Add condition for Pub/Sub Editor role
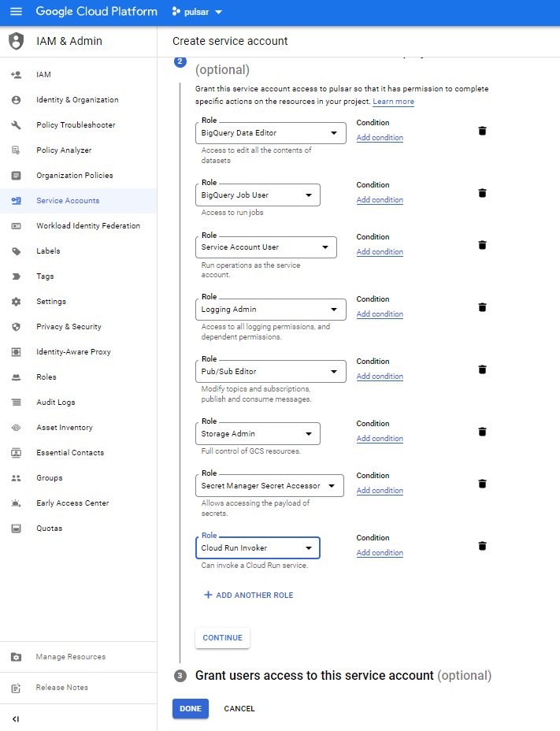560x731 pixels. point(380,377)
